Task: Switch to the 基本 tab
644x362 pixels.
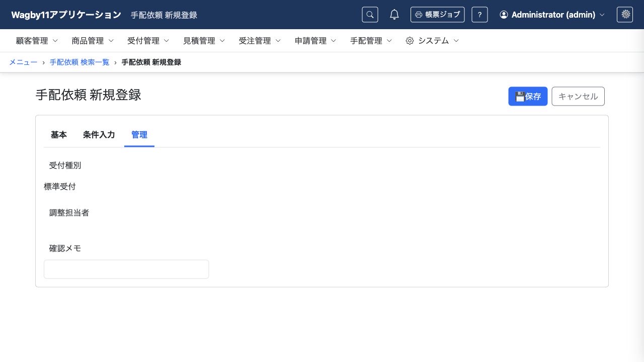Action: click(x=59, y=135)
